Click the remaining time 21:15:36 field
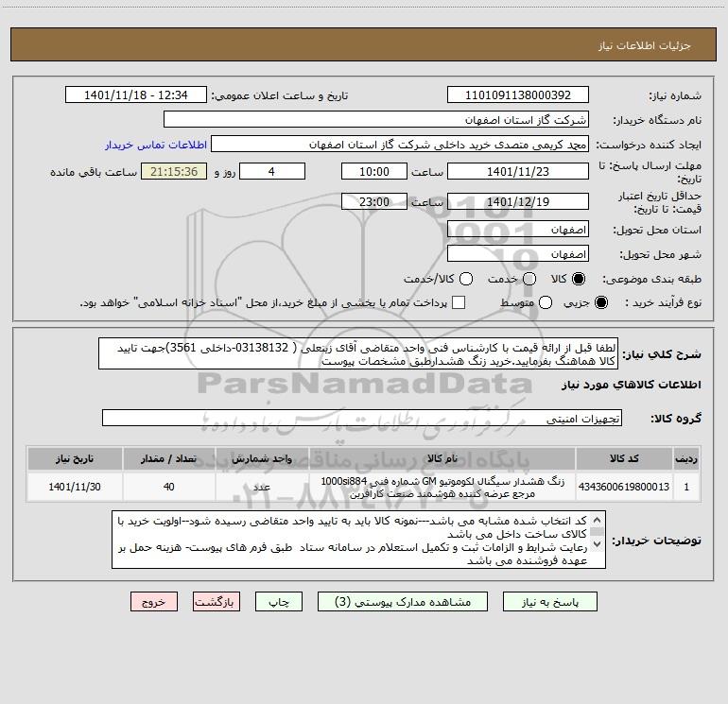Screen dimensions: 728x704 (x=174, y=171)
